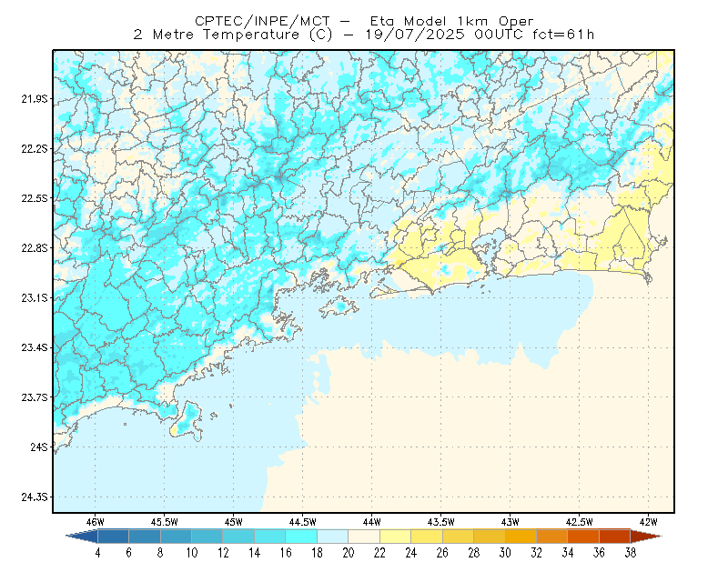Click the left blue colorbar end arrow
Image resolution: width=728 pixels, height=562 pixels.
(82, 537)
